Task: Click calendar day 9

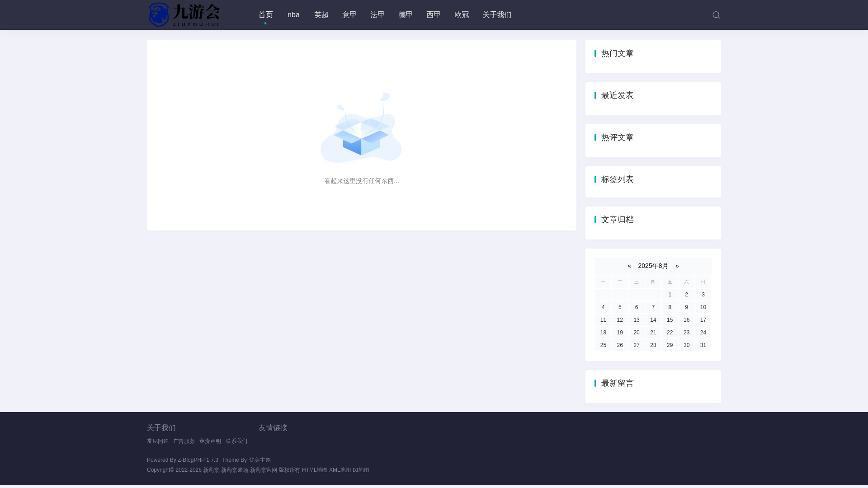Action: tap(686, 307)
